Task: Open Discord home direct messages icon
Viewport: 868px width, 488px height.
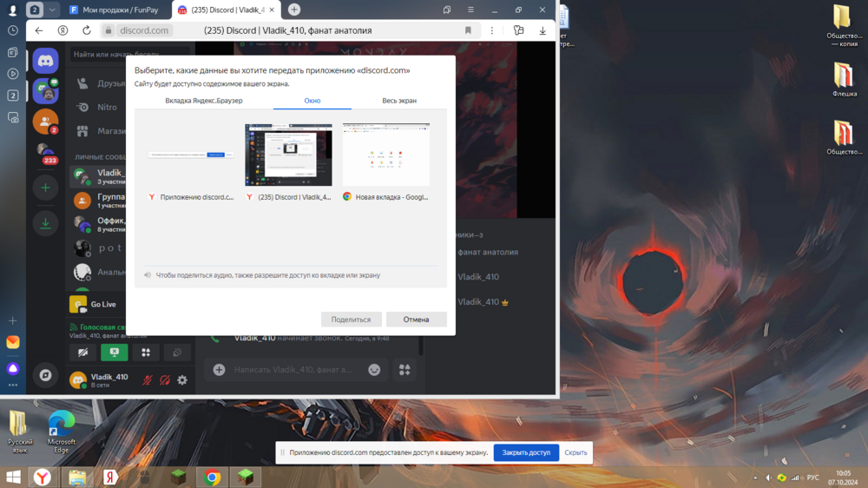Action: tap(45, 61)
